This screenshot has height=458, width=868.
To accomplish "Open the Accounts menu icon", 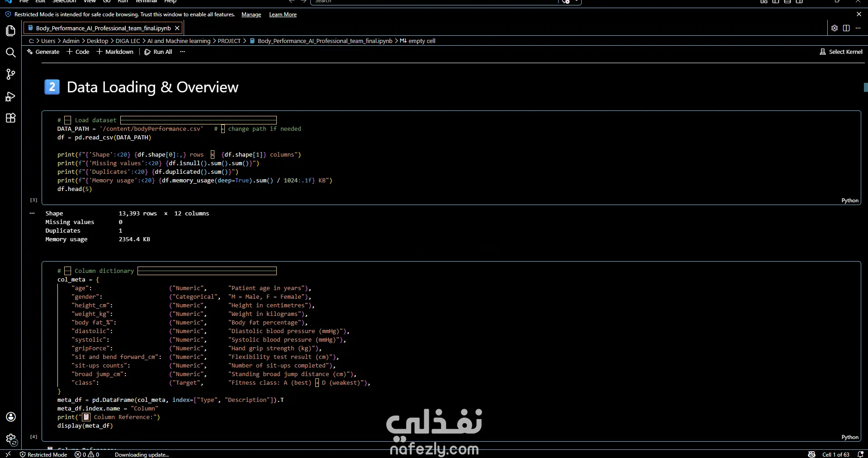I will coord(11,417).
